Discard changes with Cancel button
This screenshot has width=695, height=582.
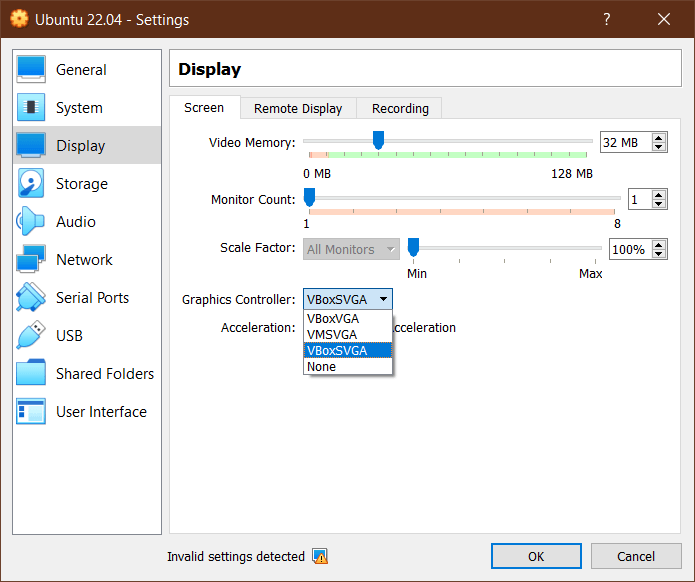pyautogui.click(x=636, y=556)
